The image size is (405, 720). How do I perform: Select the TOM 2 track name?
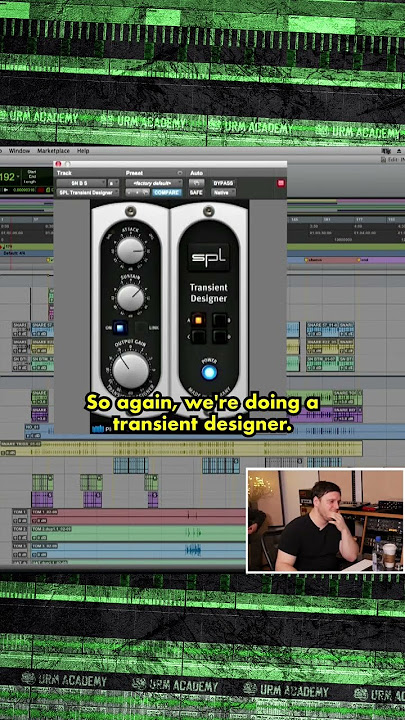click(x=20, y=529)
